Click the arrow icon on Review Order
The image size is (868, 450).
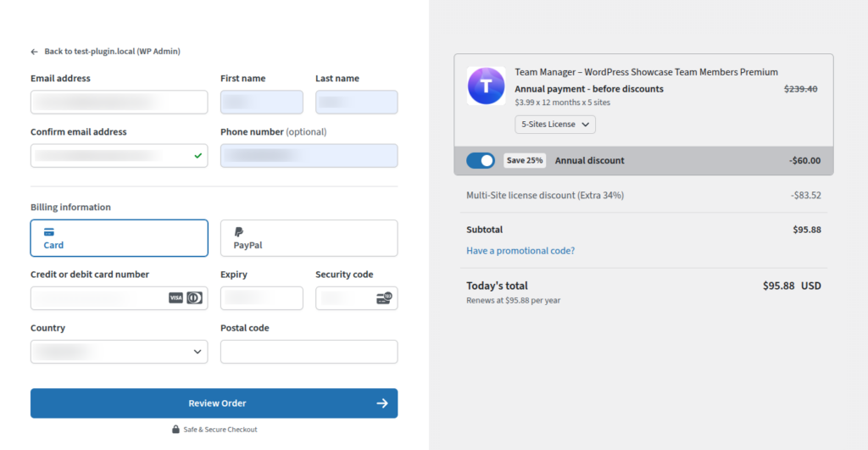pos(382,403)
